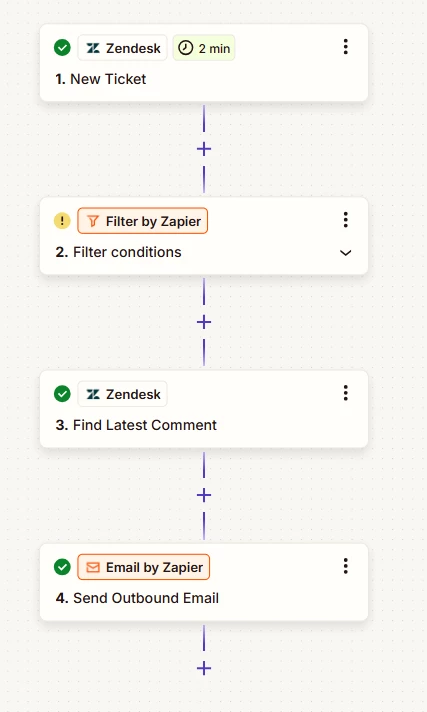Add a step after Find Latest Comment

(x=204, y=495)
